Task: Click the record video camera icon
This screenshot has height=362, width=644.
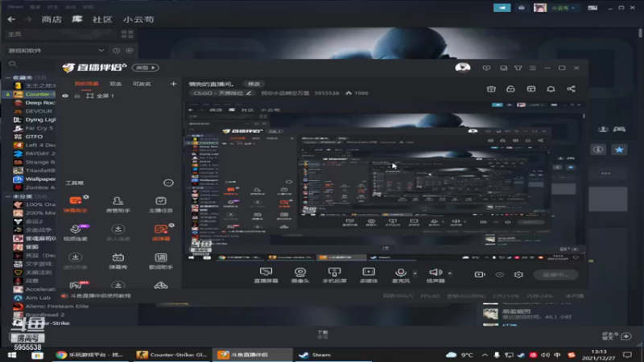Action: (480, 274)
